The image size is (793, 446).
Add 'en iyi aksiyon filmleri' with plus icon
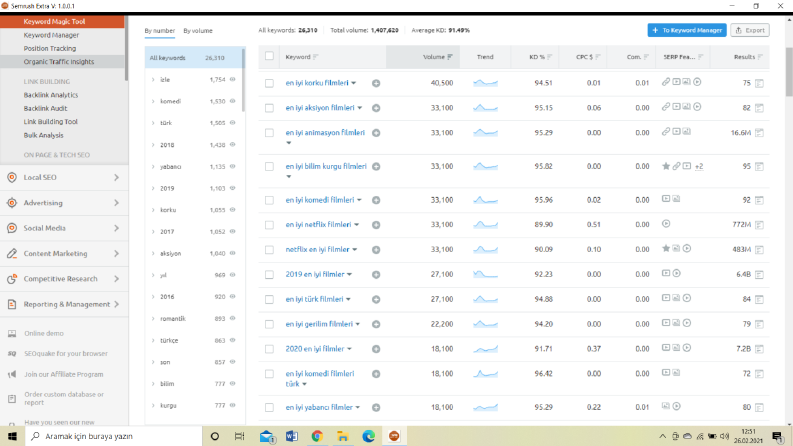(376, 108)
